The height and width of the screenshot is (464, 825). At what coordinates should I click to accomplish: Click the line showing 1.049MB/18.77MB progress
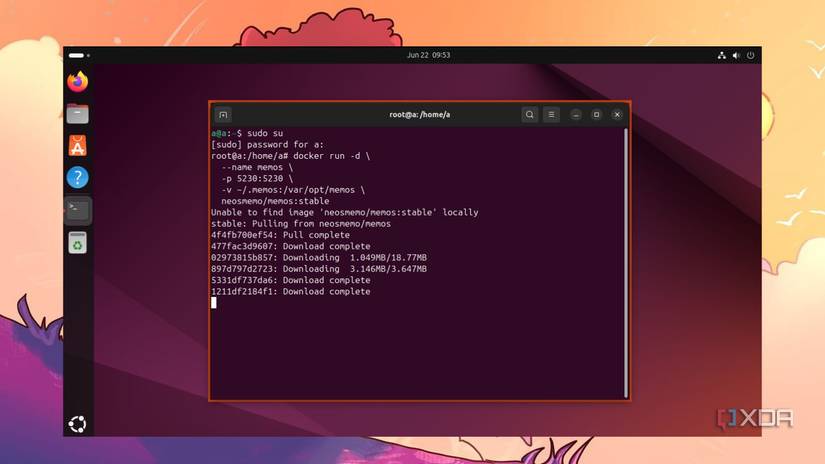319,258
